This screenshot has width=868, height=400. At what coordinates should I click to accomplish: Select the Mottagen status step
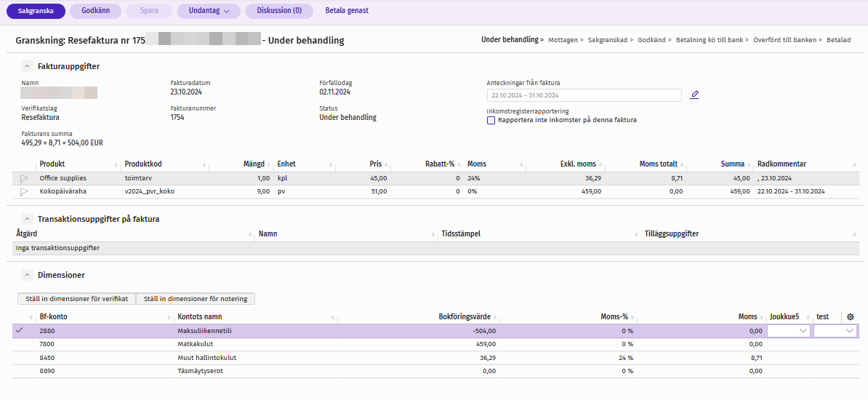click(563, 40)
